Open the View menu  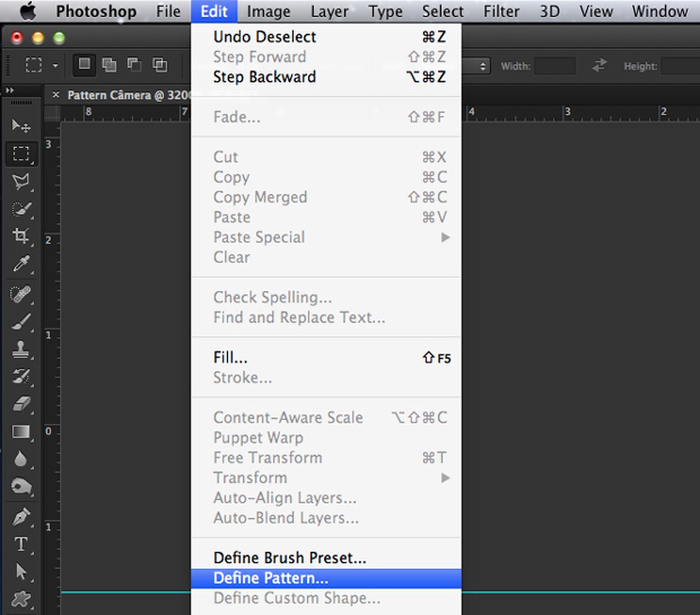[x=596, y=11]
